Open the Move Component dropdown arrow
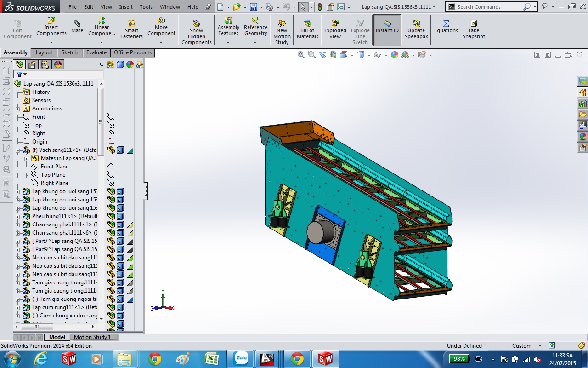Screen dimensions: 588x368 (161, 42)
